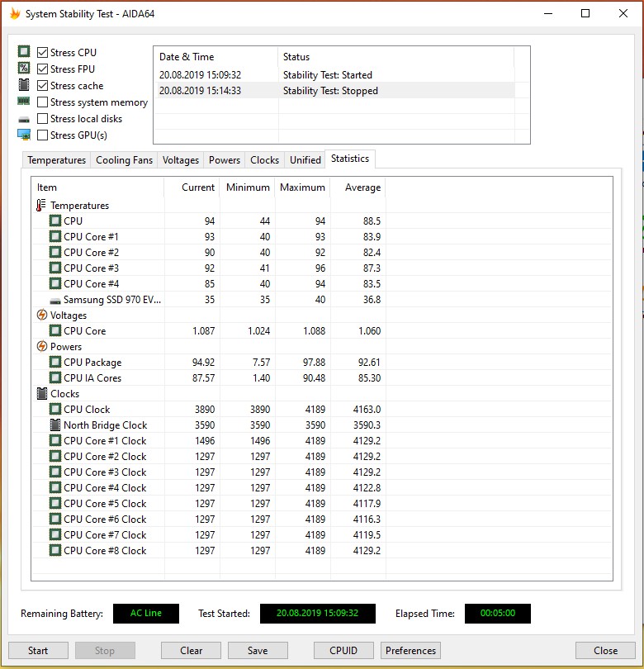The width and height of the screenshot is (644, 669).
Task: Enable Stress local disks checkbox
Action: click(42, 119)
